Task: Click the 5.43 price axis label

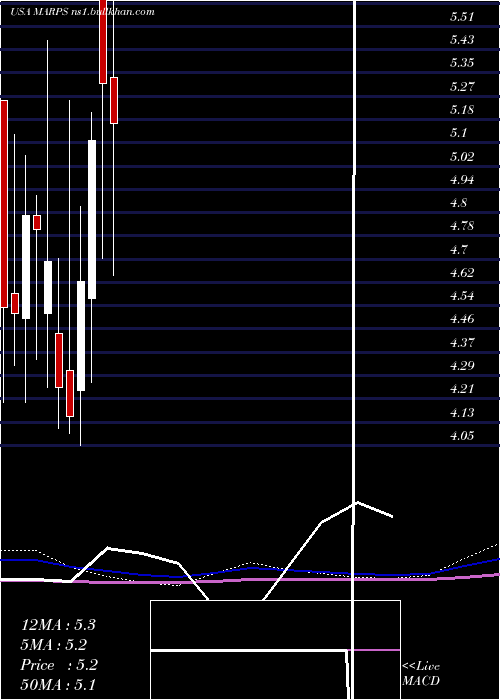Action: [x=462, y=40]
